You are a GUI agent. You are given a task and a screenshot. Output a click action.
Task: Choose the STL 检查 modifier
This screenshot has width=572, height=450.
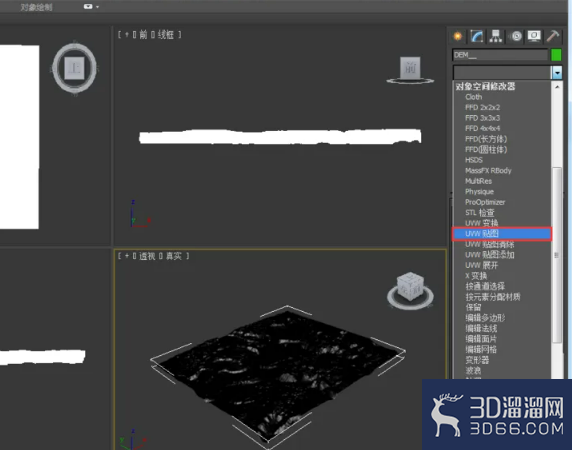[479, 213]
